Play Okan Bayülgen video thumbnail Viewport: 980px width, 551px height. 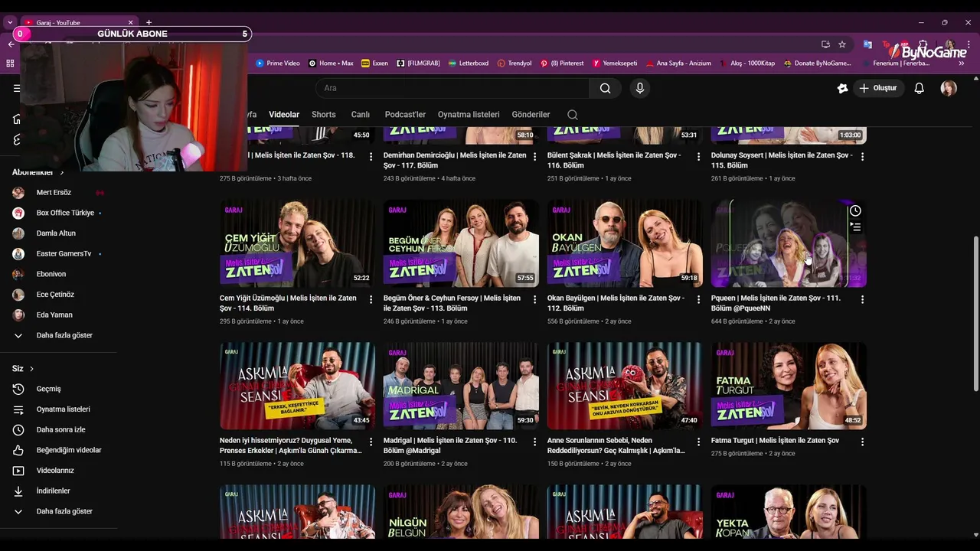click(625, 243)
